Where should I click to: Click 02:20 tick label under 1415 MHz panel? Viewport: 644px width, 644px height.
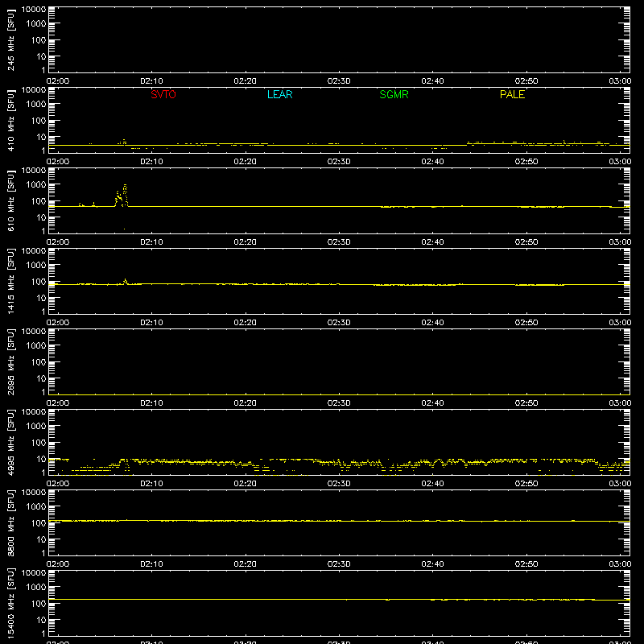(246, 323)
